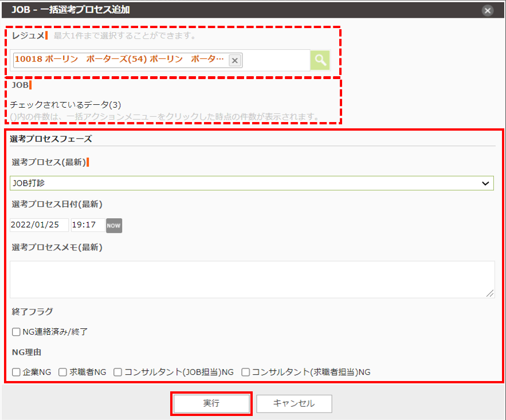The height and width of the screenshot is (420, 506).
Task: Click the resume name 10018 ポーリン ポーターズ
Action: pyautogui.click(x=119, y=60)
